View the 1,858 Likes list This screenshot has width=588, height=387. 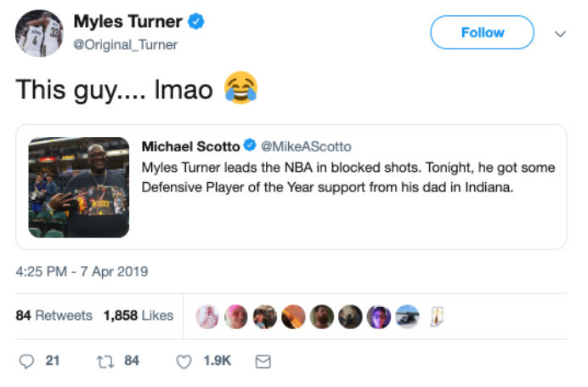click(x=139, y=316)
